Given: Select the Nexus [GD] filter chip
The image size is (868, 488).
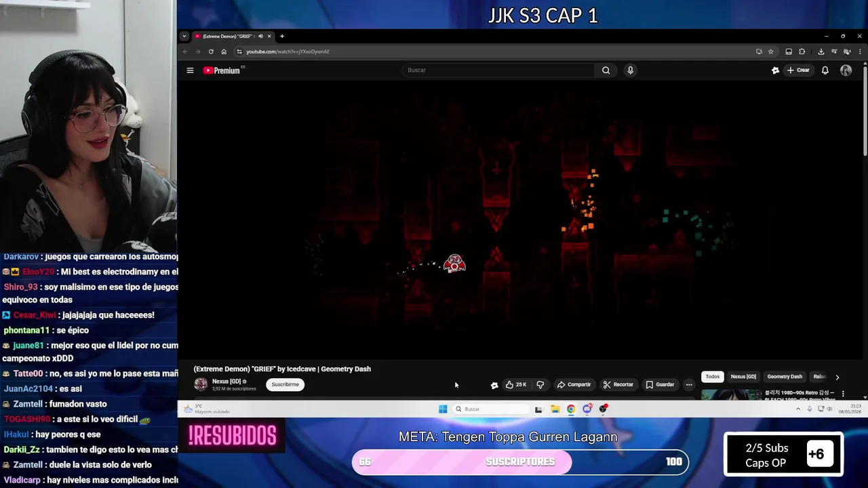Looking at the screenshot, I should point(743,377).
